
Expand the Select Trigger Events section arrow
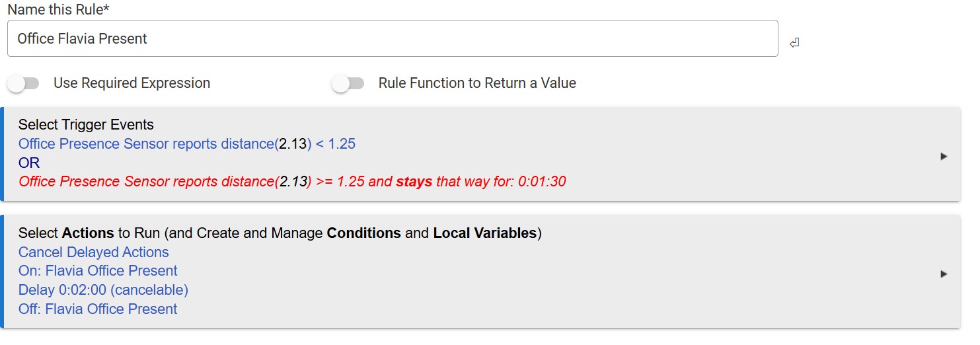(944, 157)
